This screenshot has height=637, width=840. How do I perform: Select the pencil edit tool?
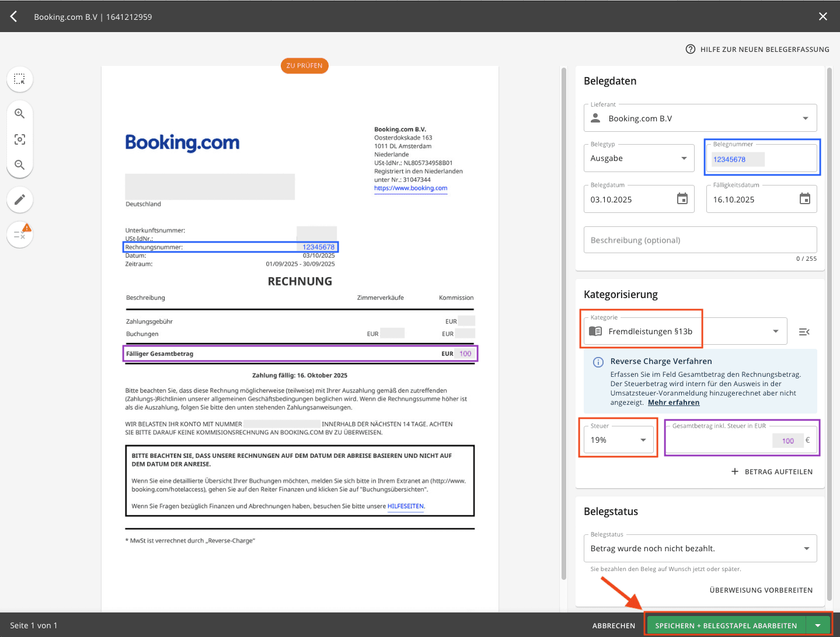(20, 199)
